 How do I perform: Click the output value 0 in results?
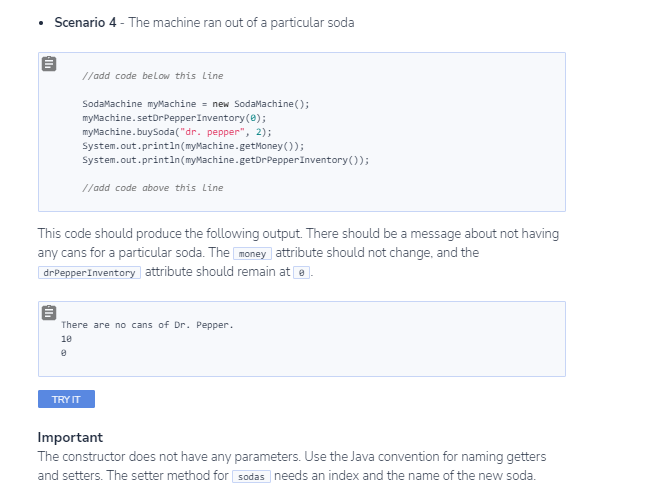[x=63, y=353]
